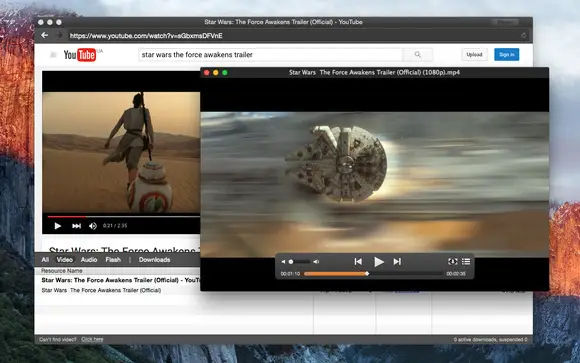The width and height of the screenshot is (580, 363).
Task: Click the Resource Name column header
Action: (61, 270)
